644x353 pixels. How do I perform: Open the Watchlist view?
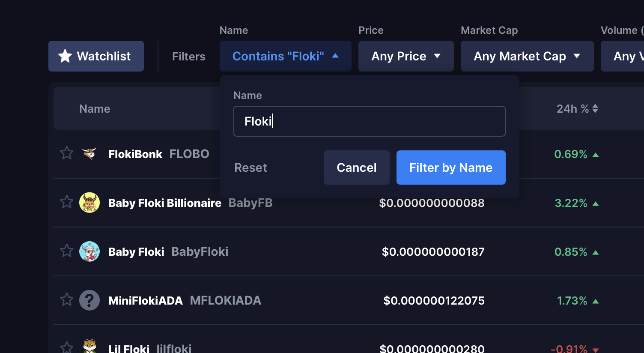pos(96,56)
